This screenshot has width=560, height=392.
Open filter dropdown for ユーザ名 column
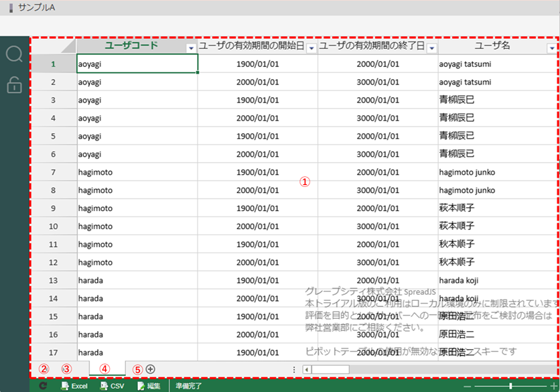552,48
